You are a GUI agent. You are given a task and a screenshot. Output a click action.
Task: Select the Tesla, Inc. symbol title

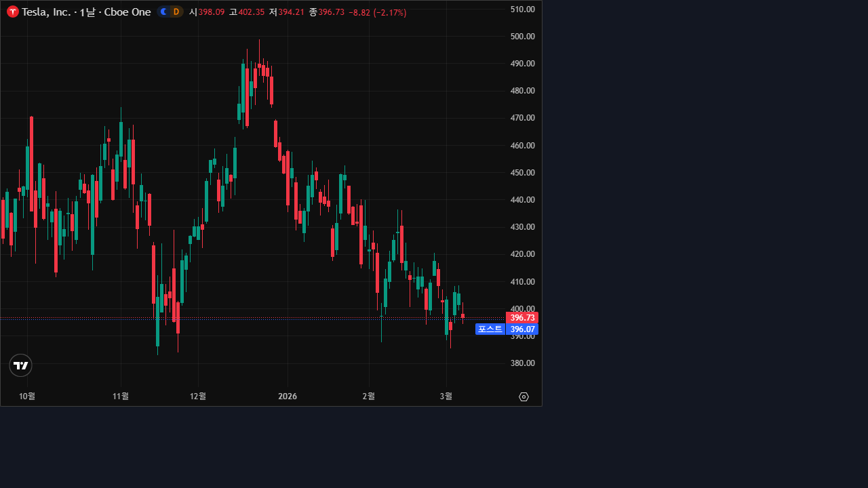pyautogui.click(x=46, y=12)
